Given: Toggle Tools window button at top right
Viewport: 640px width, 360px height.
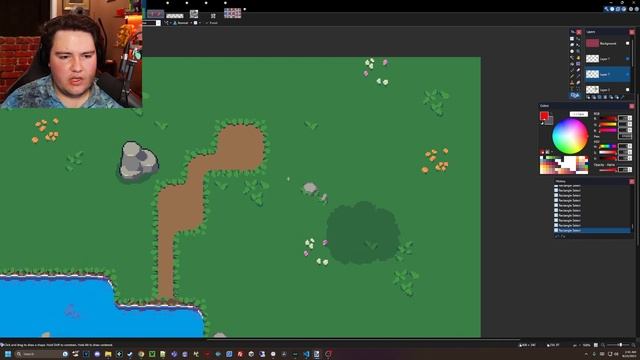Looking at the screenshot, I should point(606,9).
